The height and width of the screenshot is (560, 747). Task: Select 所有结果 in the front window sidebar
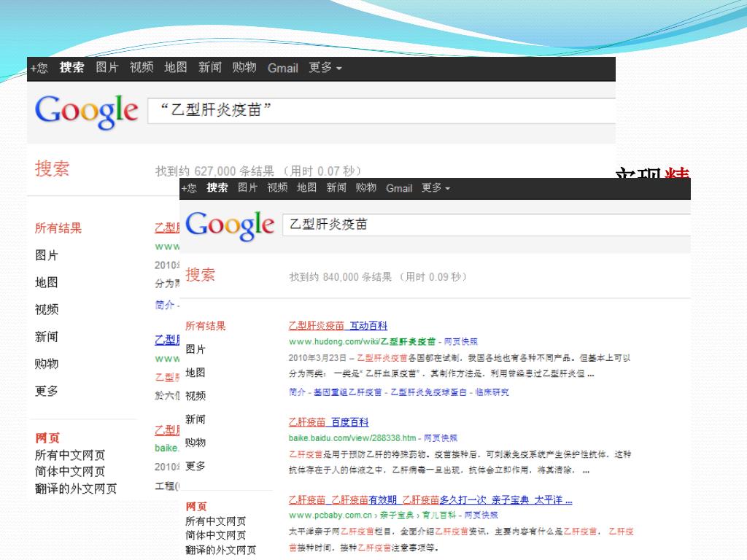click(205, 326)
